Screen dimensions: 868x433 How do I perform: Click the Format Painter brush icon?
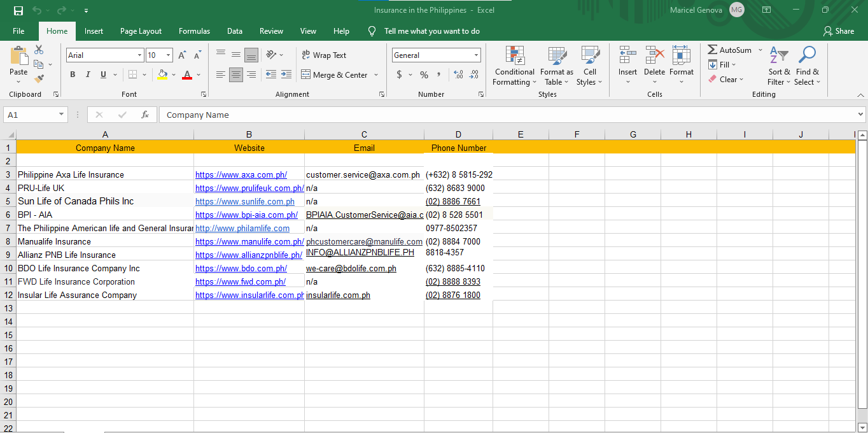click(x=39, y=79)
